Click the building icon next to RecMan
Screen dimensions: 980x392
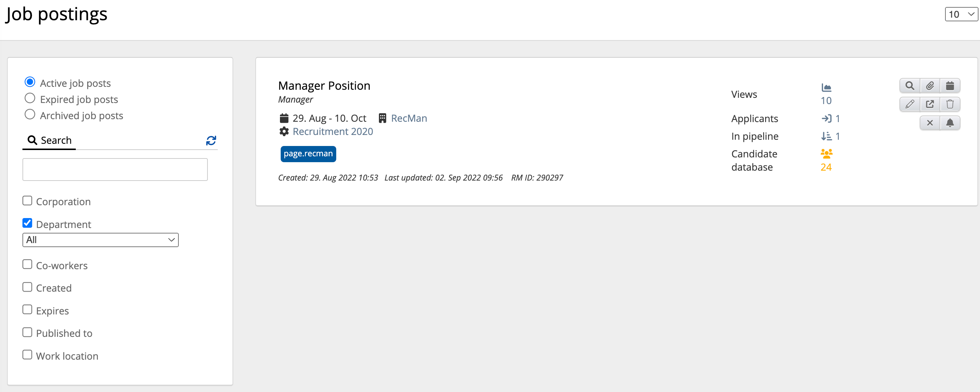pos(382,118)
